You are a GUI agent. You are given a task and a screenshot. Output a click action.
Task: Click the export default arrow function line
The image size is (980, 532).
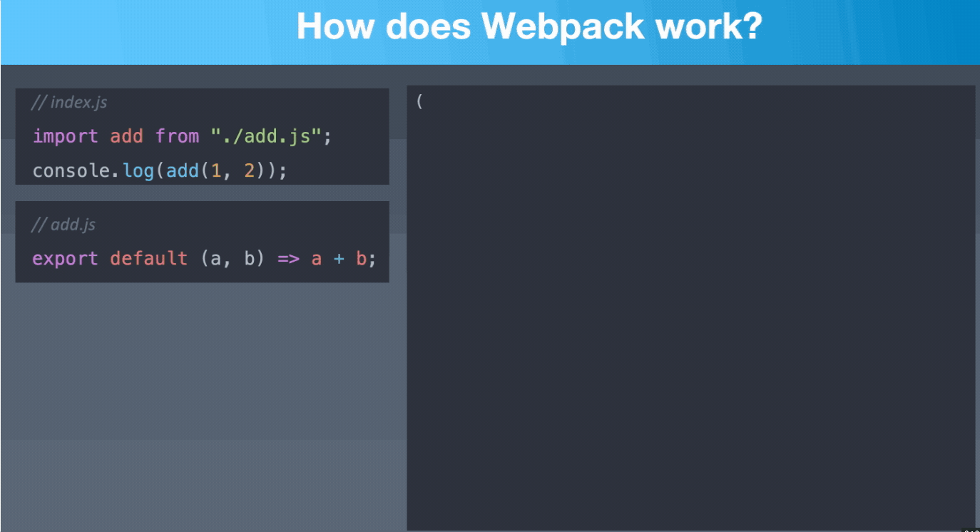[204, 258]
